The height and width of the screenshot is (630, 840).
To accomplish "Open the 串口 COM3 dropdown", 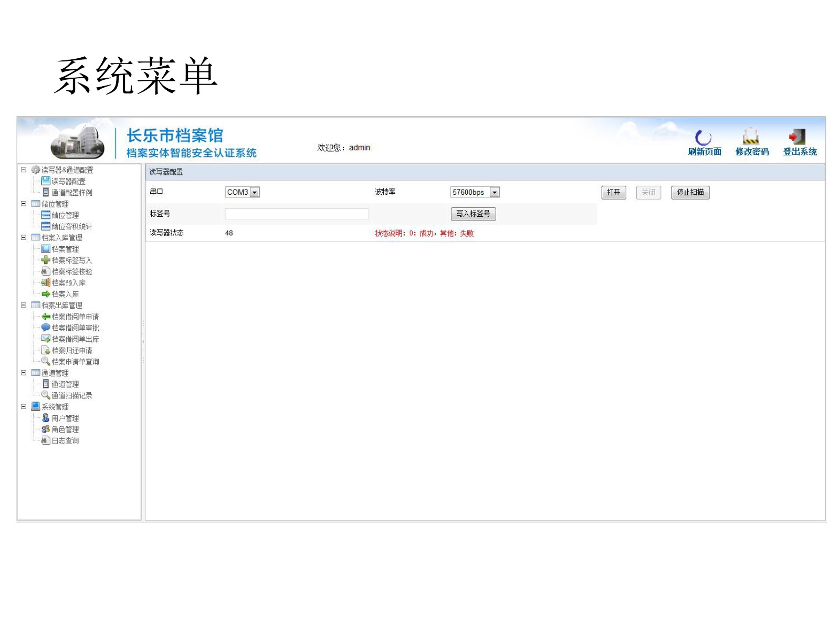I will point(255,193).
